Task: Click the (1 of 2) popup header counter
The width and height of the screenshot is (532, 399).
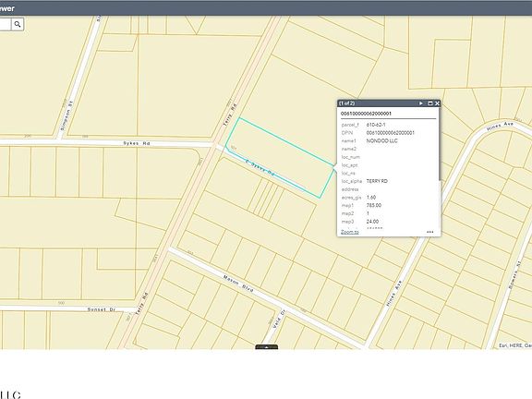Action: click(x=346, y=103)
